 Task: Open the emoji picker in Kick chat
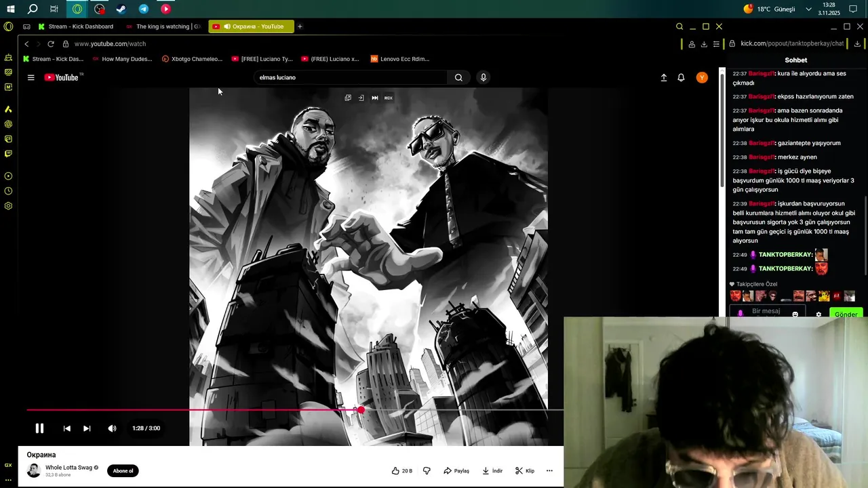pyautogui.click(x=795, y=314)
